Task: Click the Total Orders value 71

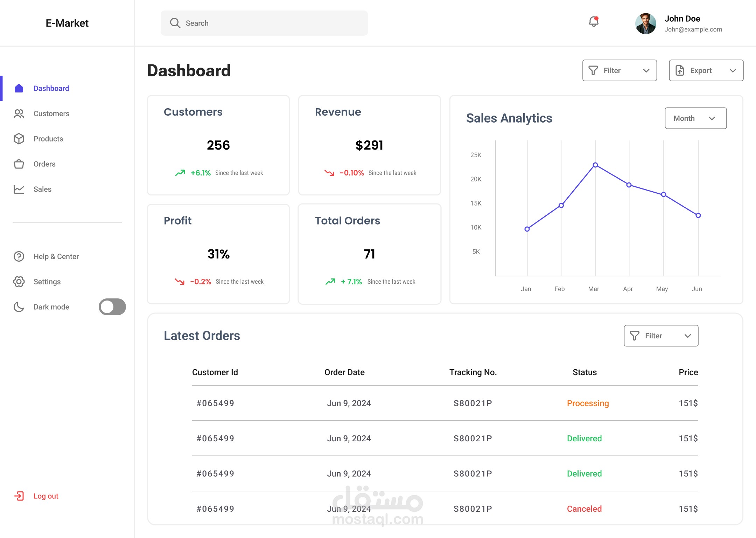Action: [369, 254]
